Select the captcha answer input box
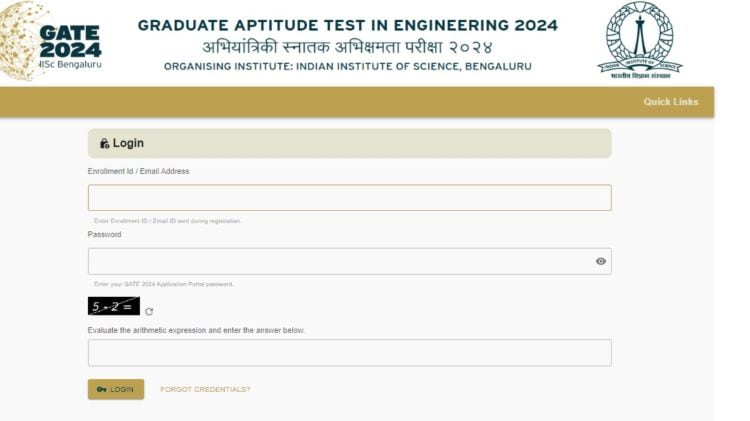 coord(349,352)
